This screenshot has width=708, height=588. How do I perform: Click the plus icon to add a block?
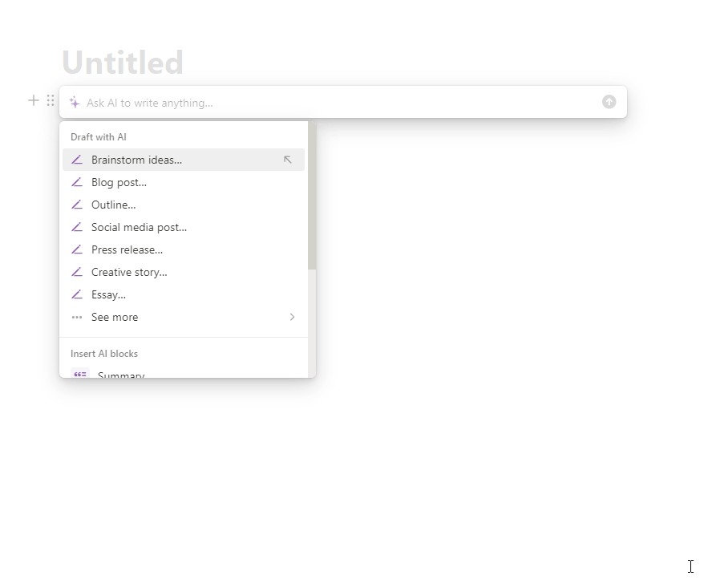[x=34, y=100]
